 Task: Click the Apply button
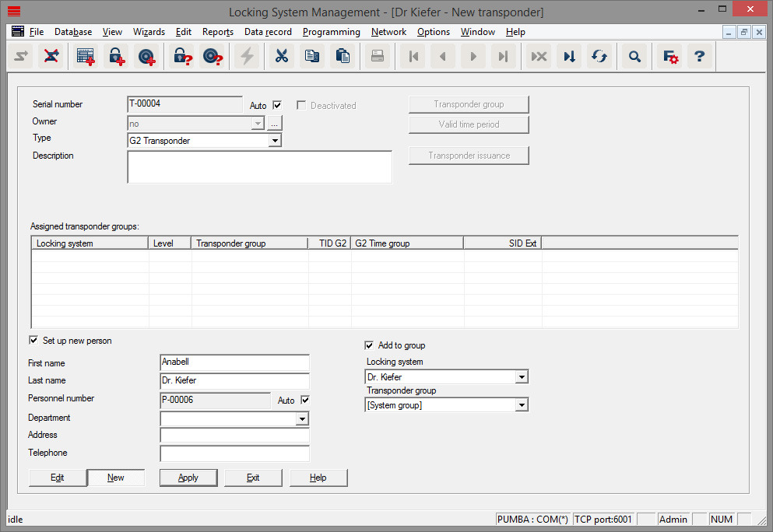tap(188, 478)
